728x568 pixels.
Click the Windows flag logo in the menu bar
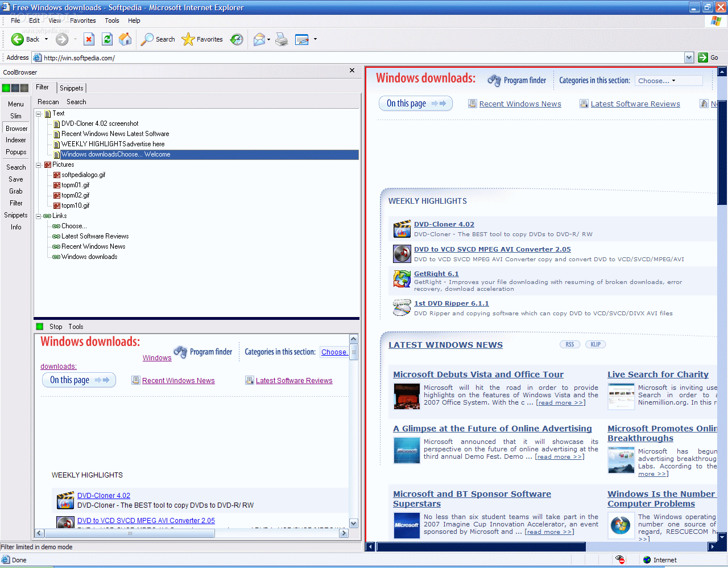(x=716, y=20)
